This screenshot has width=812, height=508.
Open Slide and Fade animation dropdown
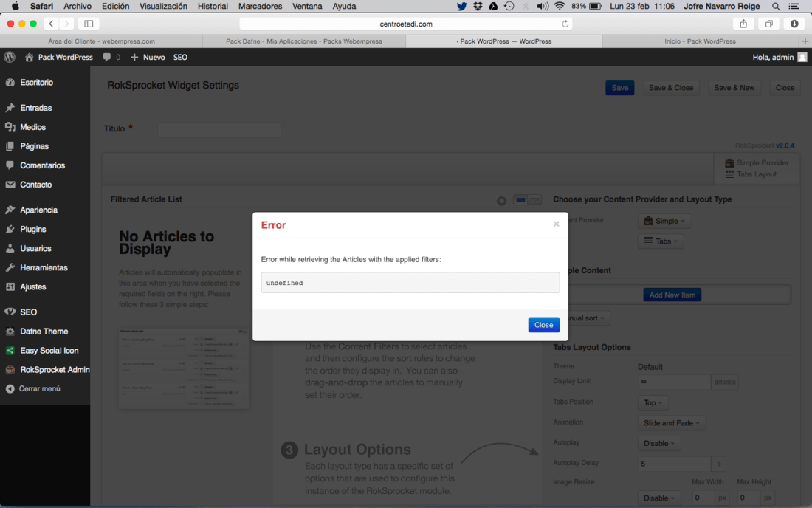pyautogui.click(x=671, y=423)
